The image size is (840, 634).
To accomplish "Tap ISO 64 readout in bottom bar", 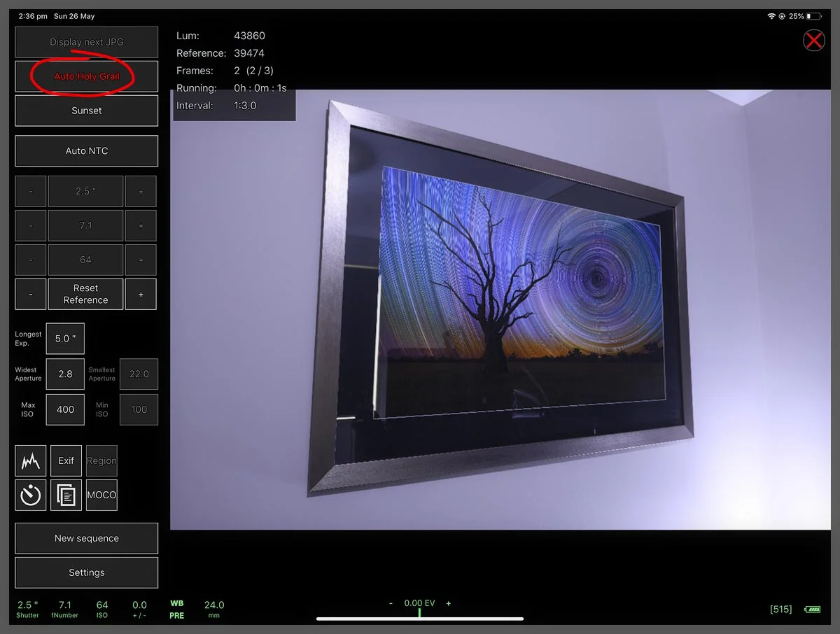I will (x=102, y=609).
